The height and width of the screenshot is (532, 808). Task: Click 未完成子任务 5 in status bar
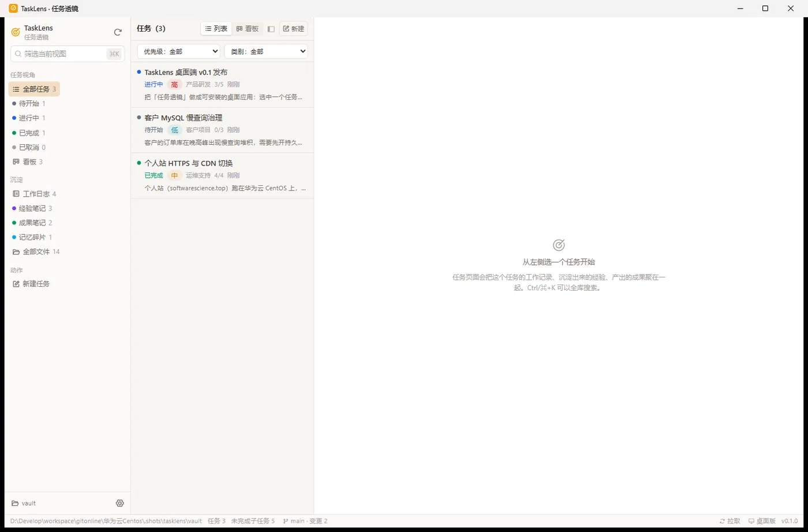coord(253,521)
